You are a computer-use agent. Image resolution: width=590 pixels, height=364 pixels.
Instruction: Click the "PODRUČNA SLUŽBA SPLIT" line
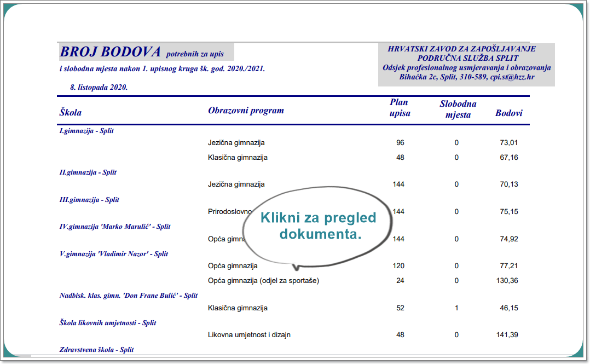468,58
